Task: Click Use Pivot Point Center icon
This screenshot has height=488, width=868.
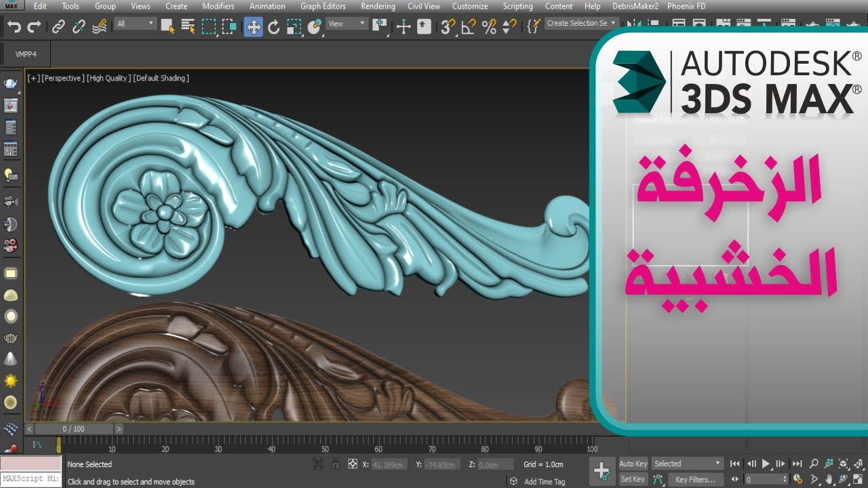Action: pyautogui.click(x=380, y=27)
